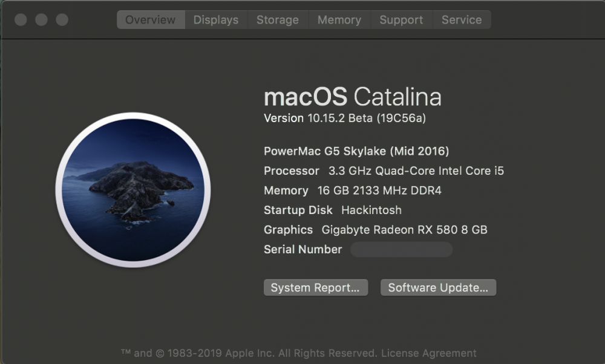The height and width of the screenshot is (364, 605).
Task: Open the License Agreement link
Action: point(429,353)
